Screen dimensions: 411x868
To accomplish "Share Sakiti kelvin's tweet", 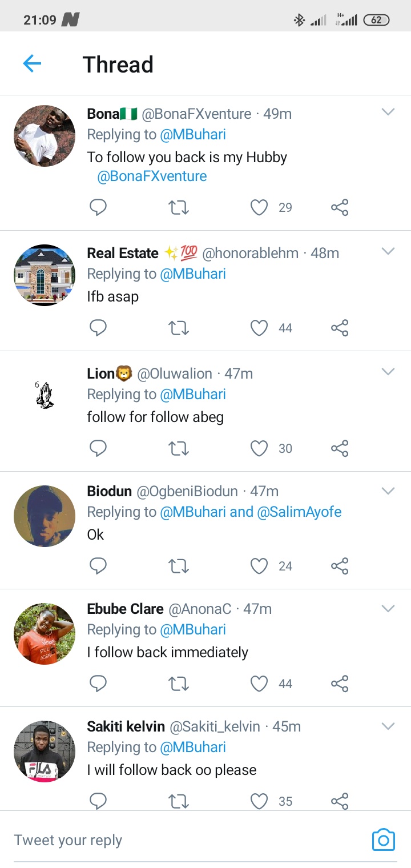I will [x=340, y=801].
